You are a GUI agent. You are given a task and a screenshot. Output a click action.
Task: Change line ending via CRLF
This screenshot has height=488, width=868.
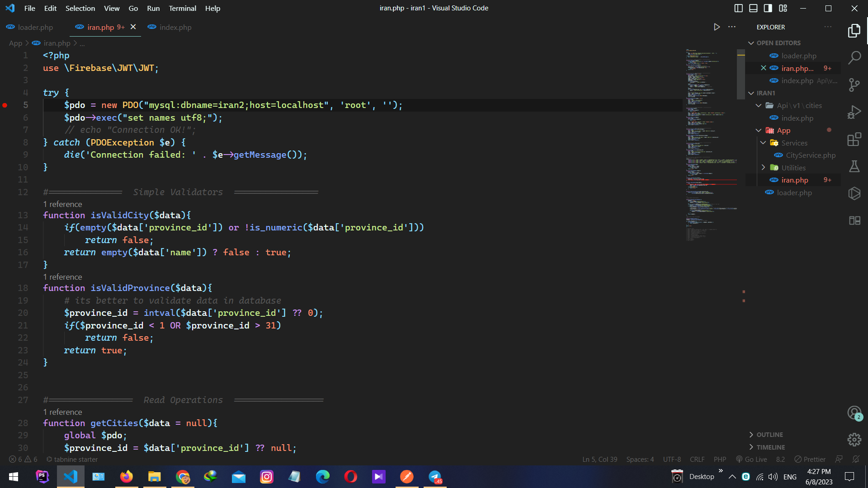[697, 460]
